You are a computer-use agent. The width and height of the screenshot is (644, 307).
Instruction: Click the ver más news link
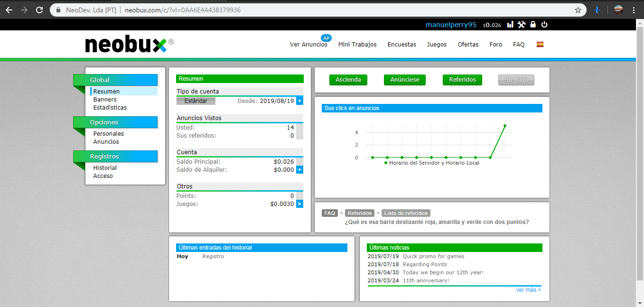(x=528, y=290)
